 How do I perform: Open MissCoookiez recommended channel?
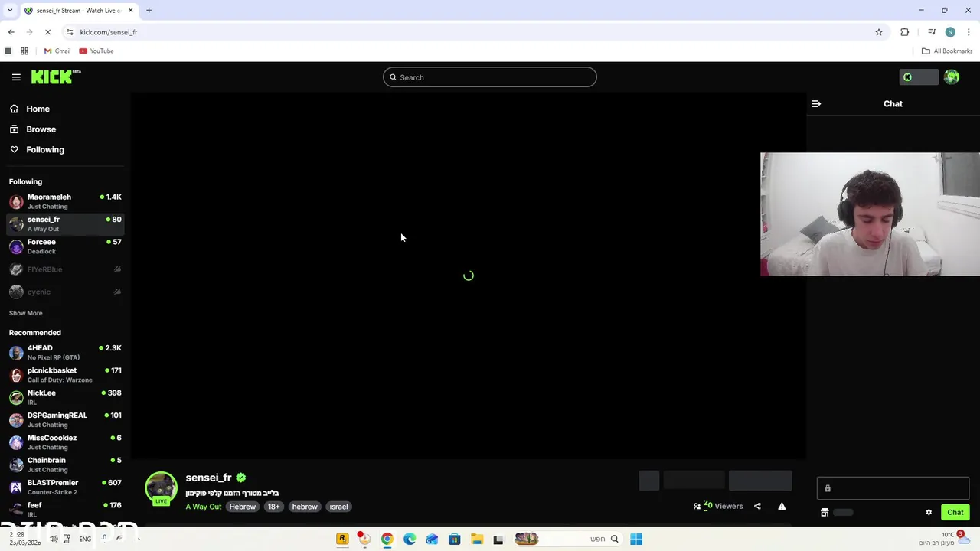pos(65,442)
